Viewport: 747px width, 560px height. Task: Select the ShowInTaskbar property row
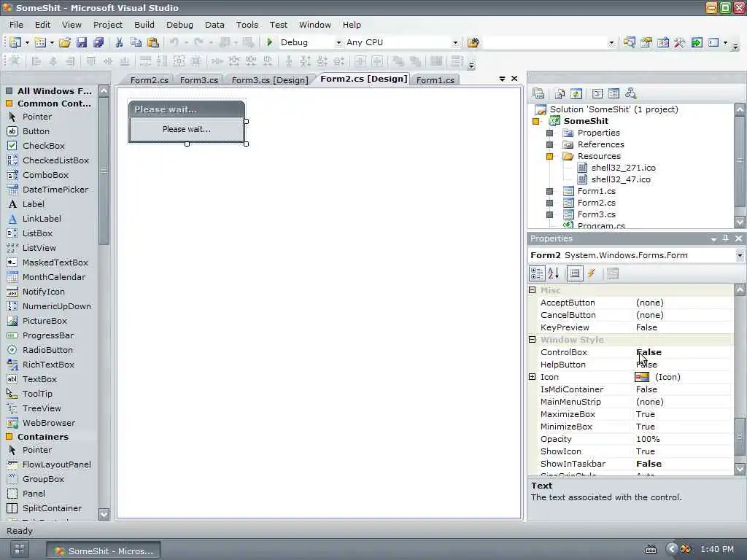635,464
